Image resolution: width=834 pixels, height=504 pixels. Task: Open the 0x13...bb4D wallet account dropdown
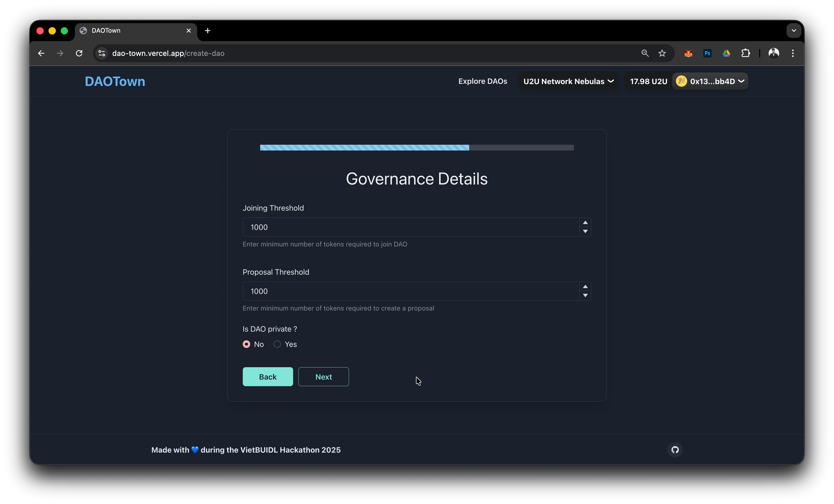tap(710, 81)
